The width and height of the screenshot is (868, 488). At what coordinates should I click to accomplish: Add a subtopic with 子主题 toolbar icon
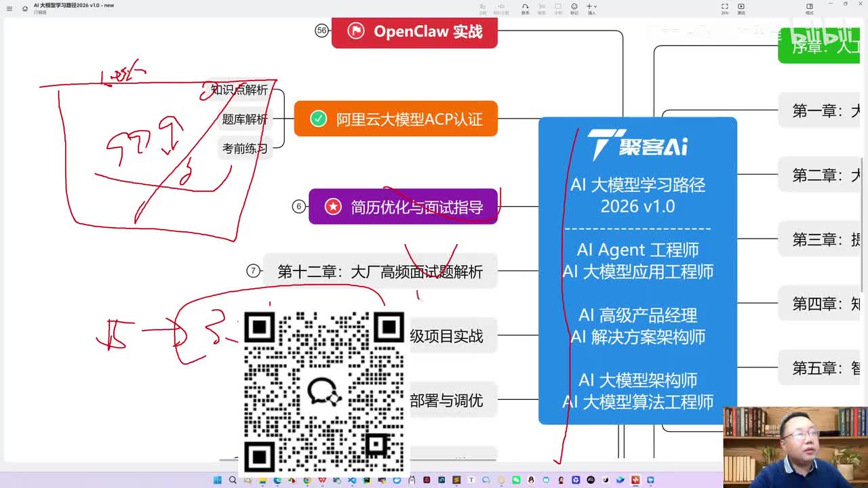pyautogui.click(x=501, y=8)
